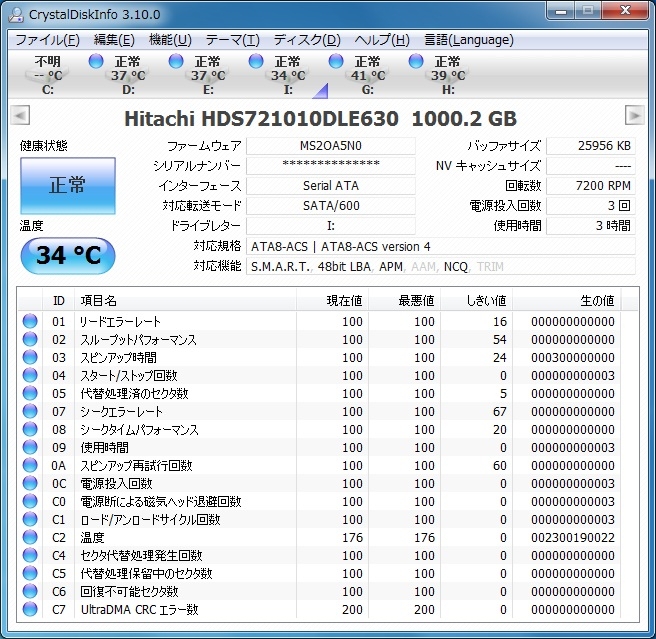Go to next disk with right arrow

coord(634,115)
